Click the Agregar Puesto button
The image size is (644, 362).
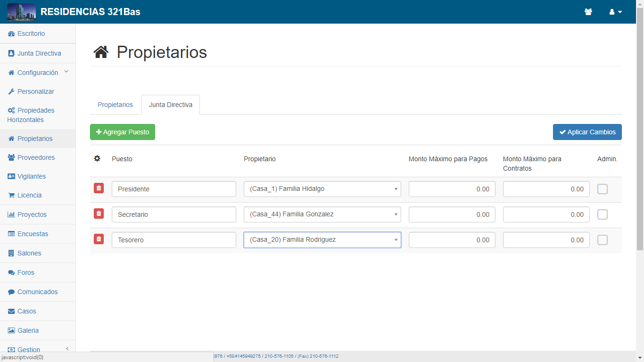click(123, 132)
